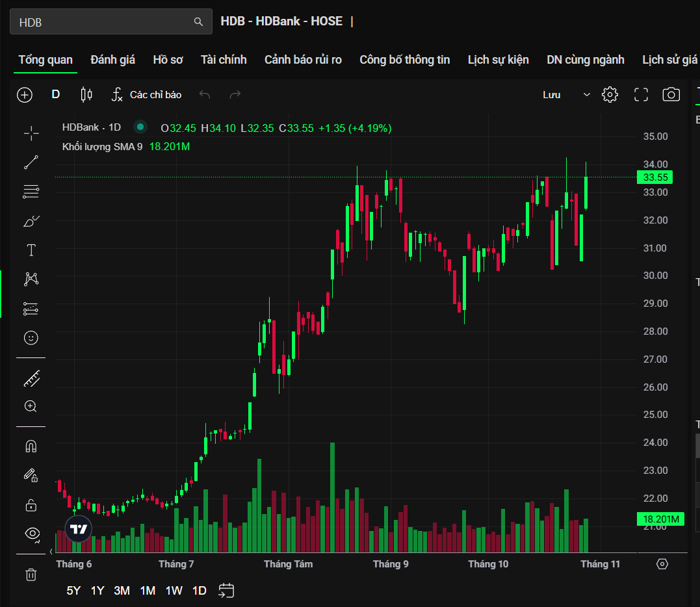The image size is (700, 607).
Task: Open the D timeframe interval selector
Action: [x=56, y=95]
